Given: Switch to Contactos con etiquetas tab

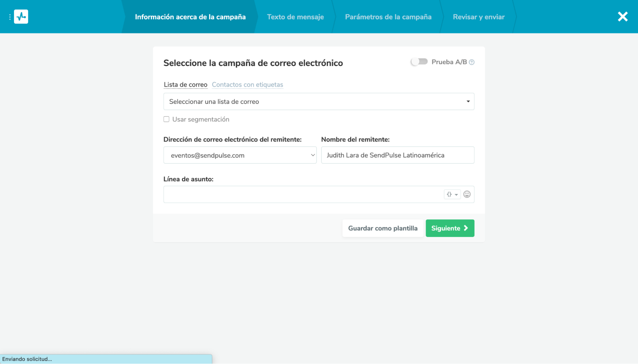Looking at the screenshot, I should pos(247,85).
